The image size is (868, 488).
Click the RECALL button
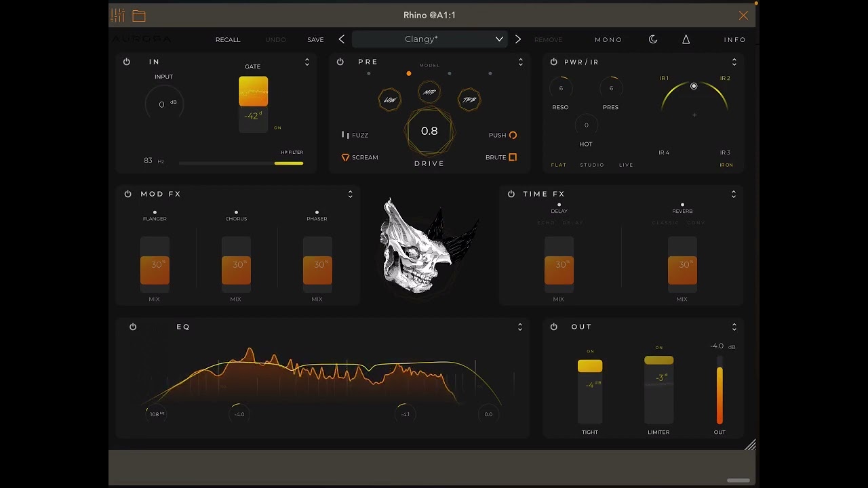pyautogui.click(x=228, y=39)
